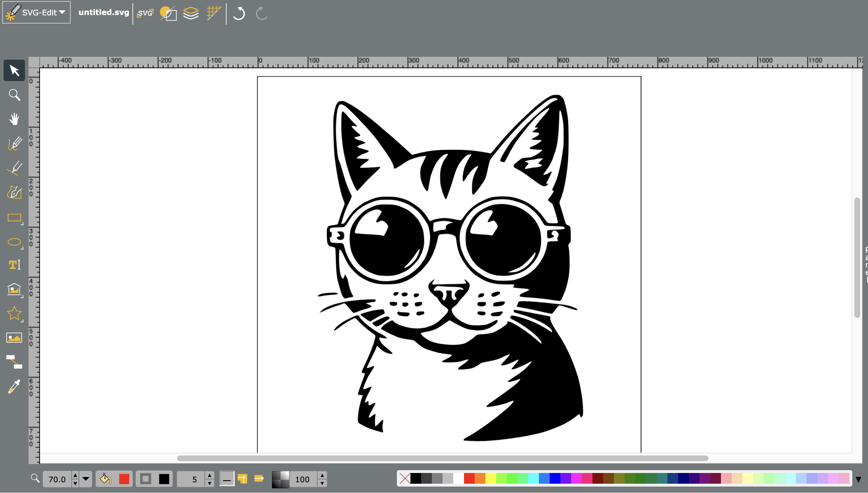Screen dimensions: 868x493
Task: Open the stroke dash style dropdown
Action: (x=227, y=479)
